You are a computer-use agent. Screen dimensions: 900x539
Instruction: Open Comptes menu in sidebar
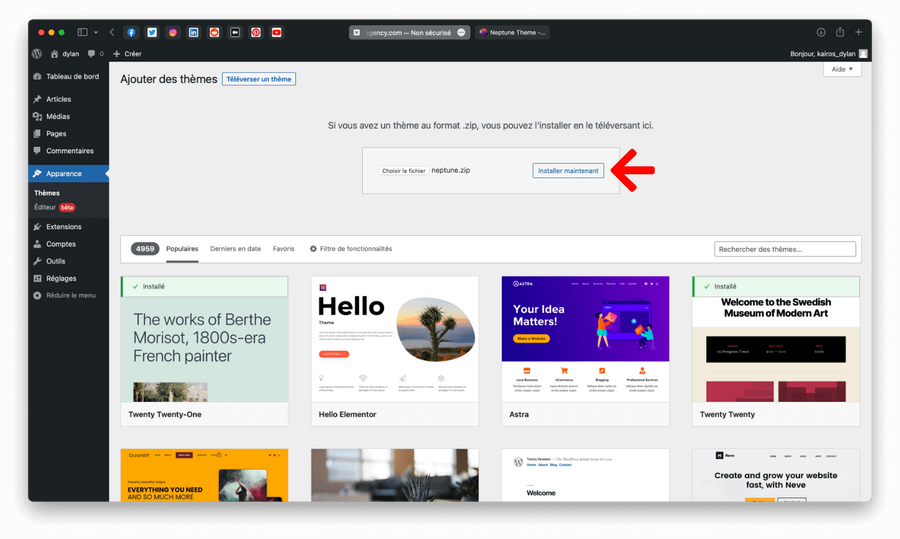[x=68, y=244]
